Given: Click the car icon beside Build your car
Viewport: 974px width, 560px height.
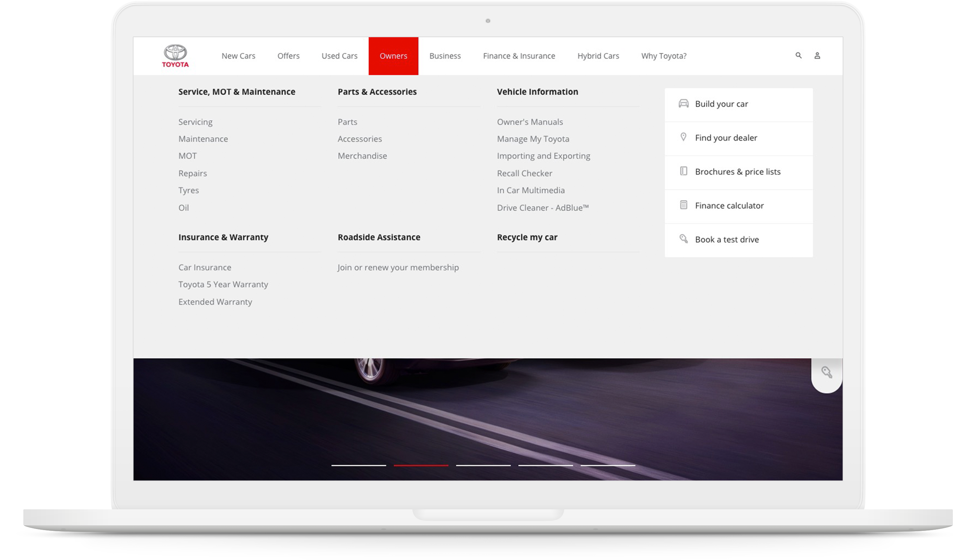Looking at the screenshot, I should point(684,104).
